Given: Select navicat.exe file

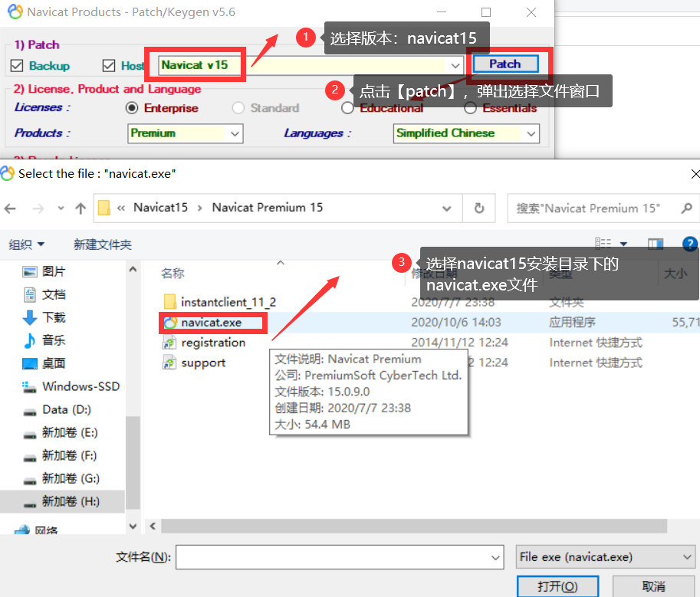Looking at the screenshot, I should tap(211, 323).
